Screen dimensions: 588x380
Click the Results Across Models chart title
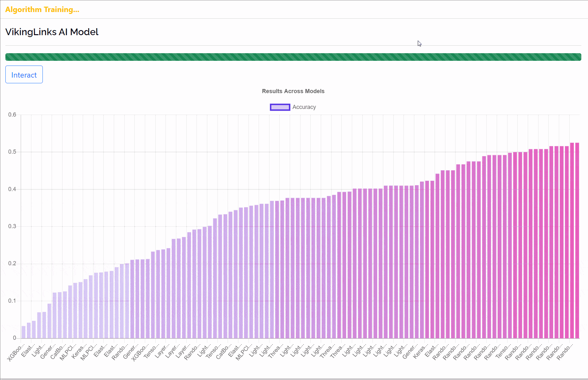click(293, 91)
